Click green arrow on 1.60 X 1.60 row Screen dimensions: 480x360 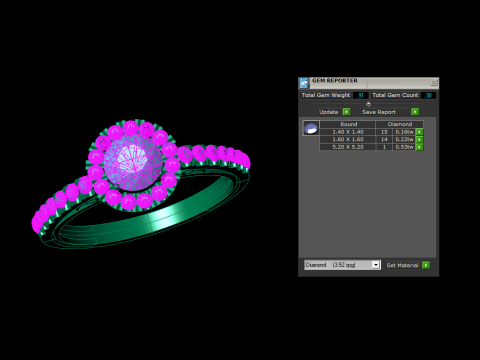[420, 139]
